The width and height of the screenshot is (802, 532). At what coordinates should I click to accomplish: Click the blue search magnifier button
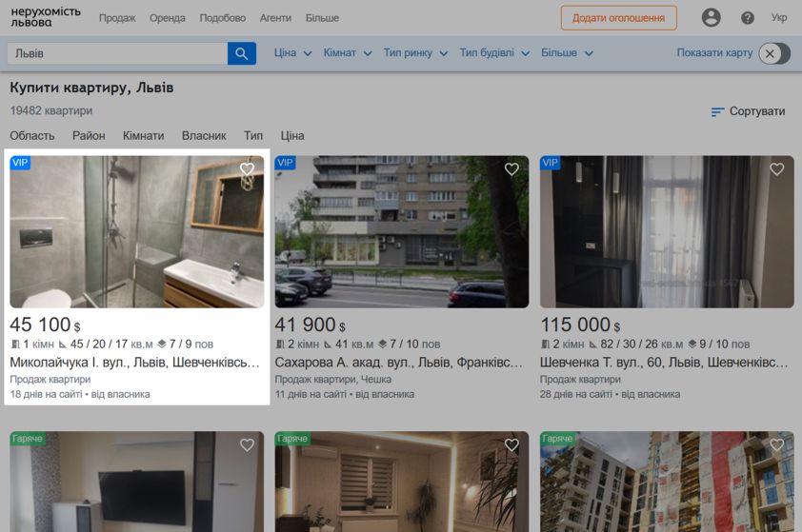pos(241,53)
